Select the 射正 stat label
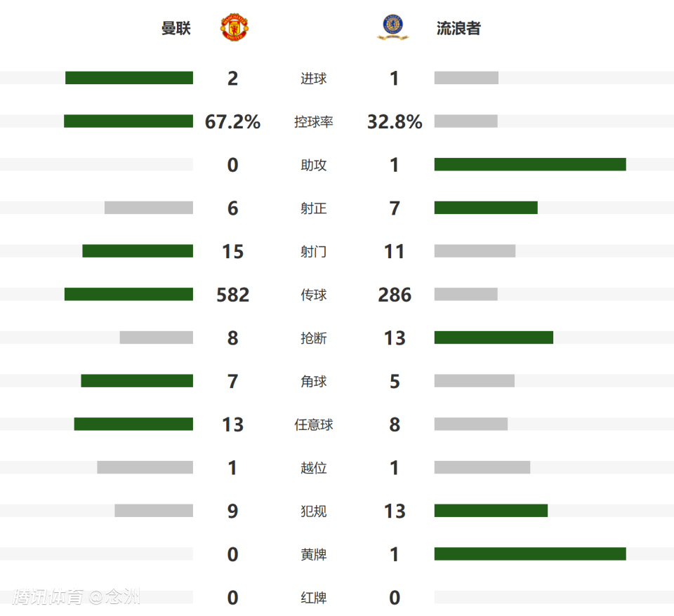The height and width of the screenshot is (616, 674). [314, 208]
